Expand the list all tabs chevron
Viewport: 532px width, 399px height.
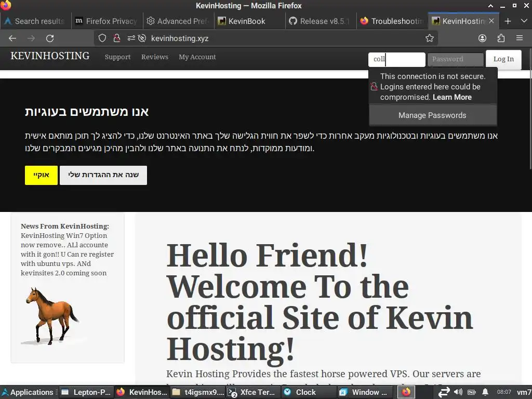click(x=524, y=21)
